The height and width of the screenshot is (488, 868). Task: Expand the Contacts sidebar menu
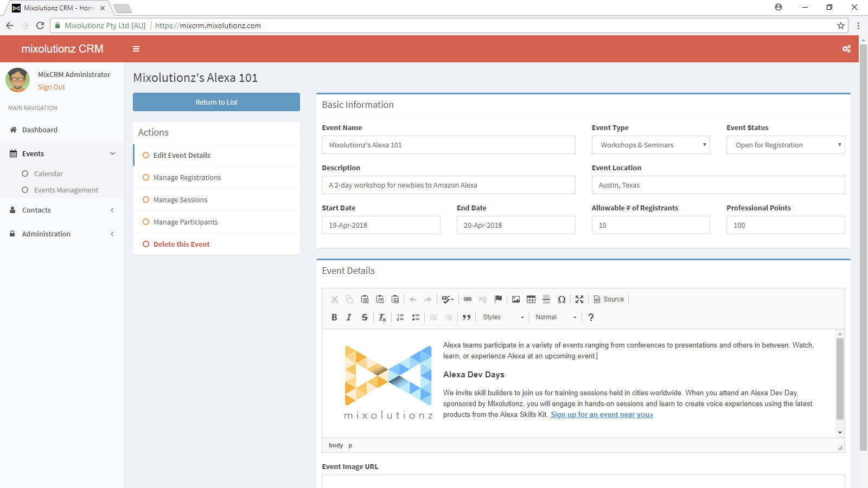[x=62, y=210]
